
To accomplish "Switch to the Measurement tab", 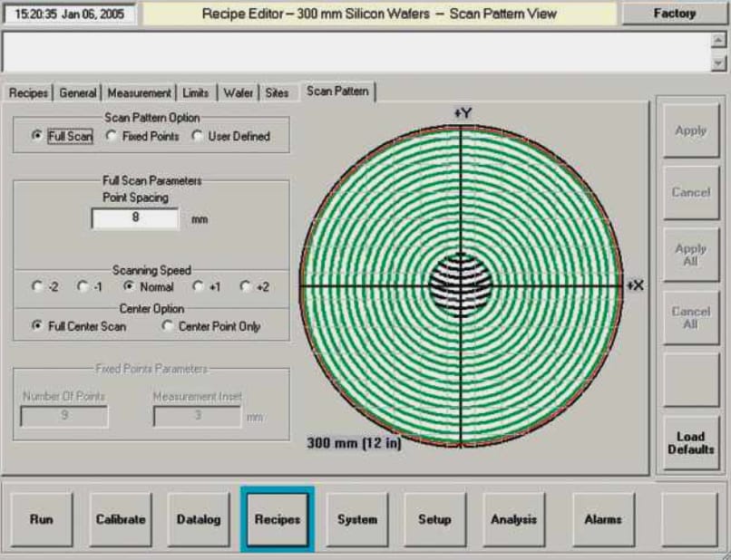I will pos(139,92).
